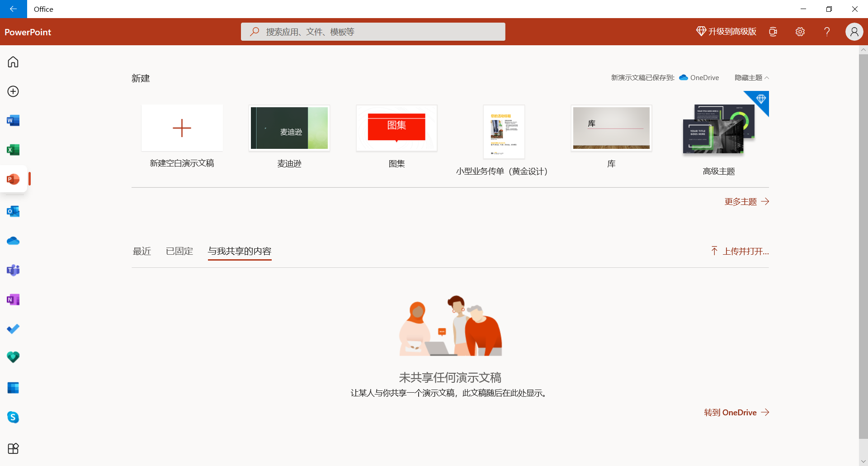Open the Word app from the sidebar
This screenshot has height=466, width=868.
pyautogui.click(x=13, y=121)
